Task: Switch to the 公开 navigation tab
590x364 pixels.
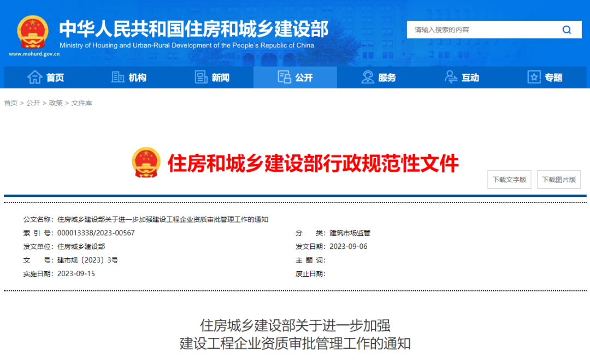Action: tap(303, 77)
